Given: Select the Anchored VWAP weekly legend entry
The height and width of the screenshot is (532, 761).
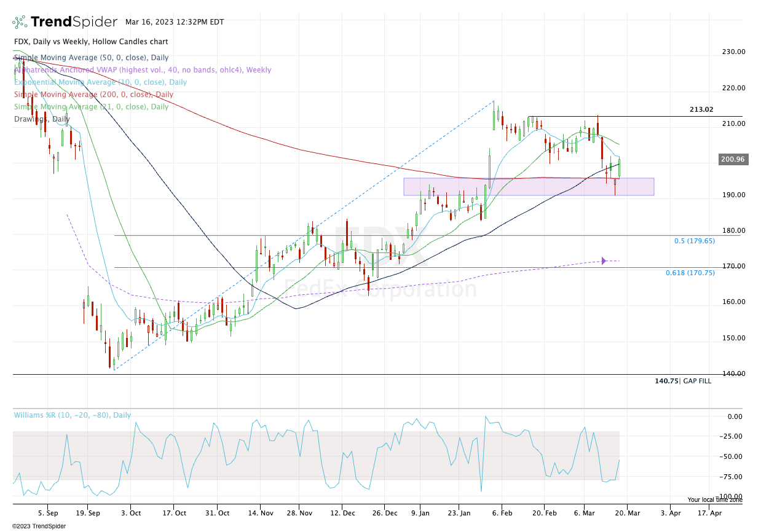Looking at the screenshot, I should pyautogui.click(x=142, y=70).
